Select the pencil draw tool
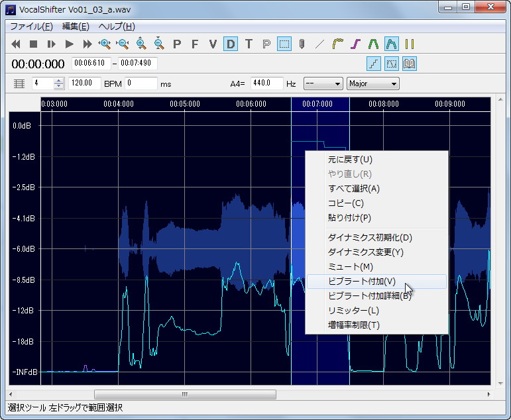Screen dimensions: 511x420 (302, 44)
